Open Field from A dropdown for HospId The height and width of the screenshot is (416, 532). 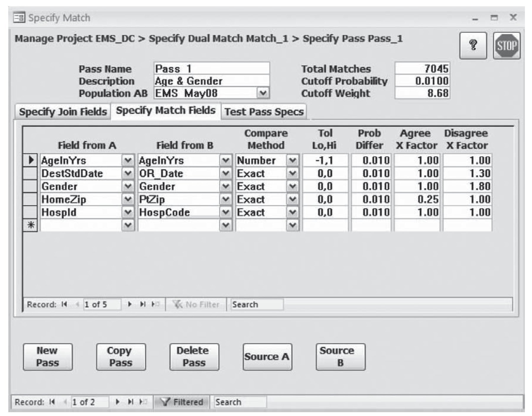pos(128,212)
